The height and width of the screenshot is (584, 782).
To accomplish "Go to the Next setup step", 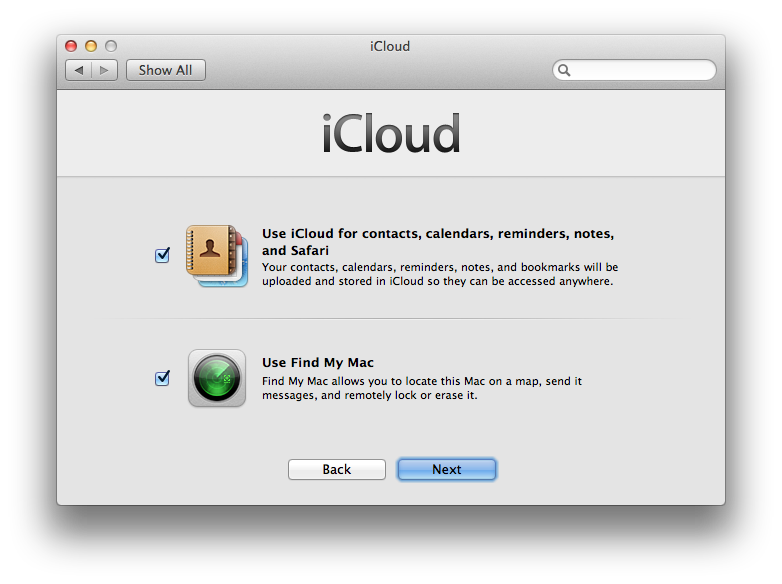I will tap(447, 469).
